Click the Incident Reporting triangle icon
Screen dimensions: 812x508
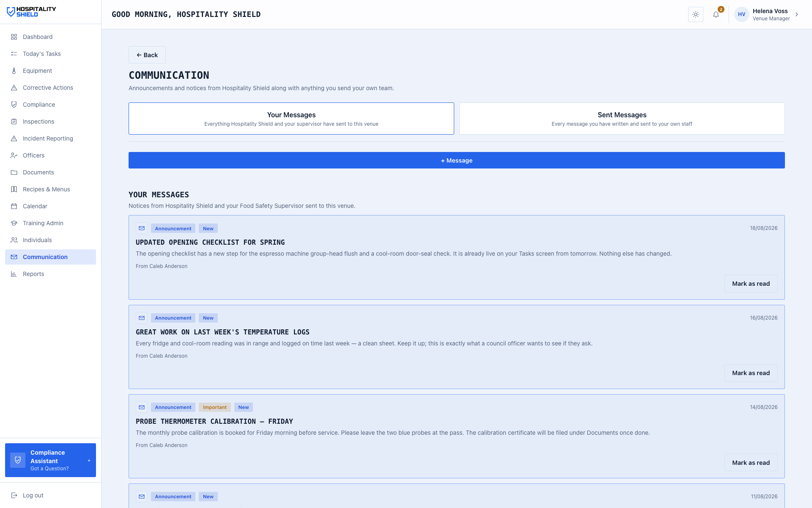[14, 138]
